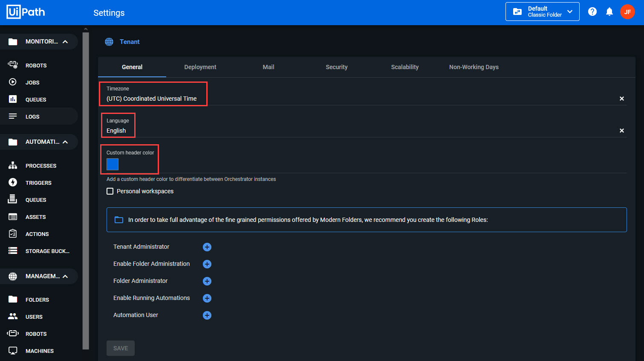644x361 pixels.
Task: Open the Processes page icon
Action: click(13, 166)
